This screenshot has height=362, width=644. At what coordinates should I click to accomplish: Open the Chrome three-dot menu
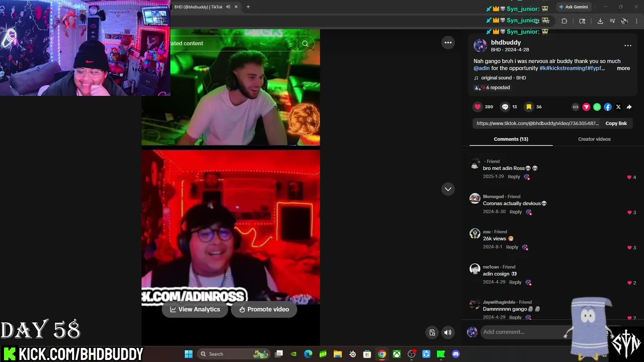pyautogui.click(x=636, y=21)
